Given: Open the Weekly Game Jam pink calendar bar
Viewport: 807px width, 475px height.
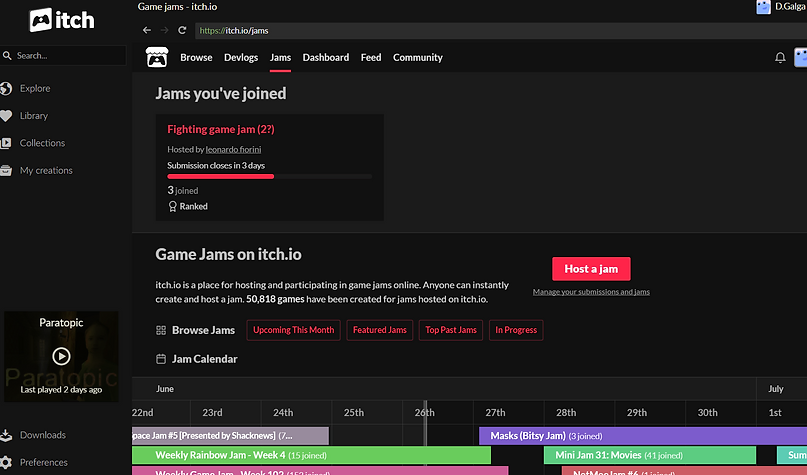Looking at the screenshot, I should [x=320, y=471].
